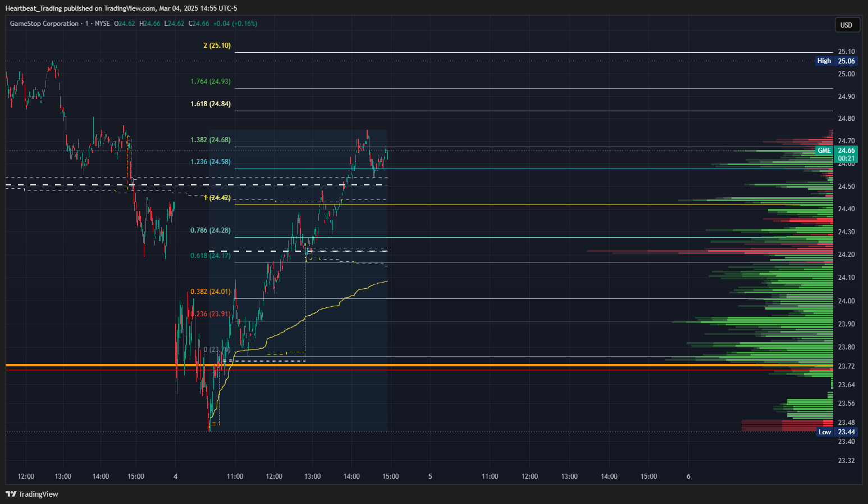The width and height of the screenshot is (868, 504).
Task: Click the 23.32 price axis label
Action: pos(846,461)
